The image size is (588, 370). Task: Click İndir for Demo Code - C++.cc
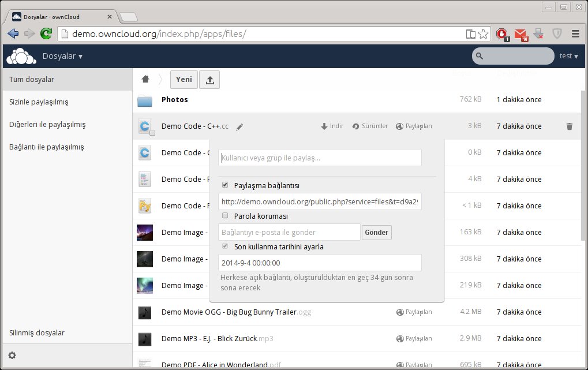point(332,126)
